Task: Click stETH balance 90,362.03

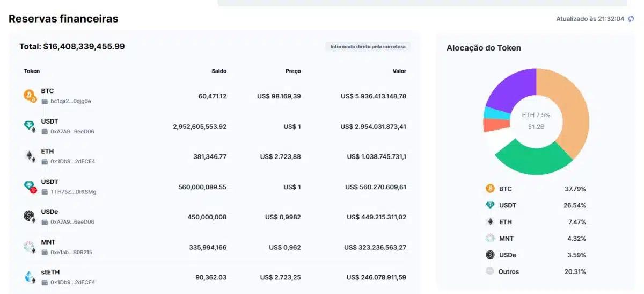Action: click(x=211, y=277)
